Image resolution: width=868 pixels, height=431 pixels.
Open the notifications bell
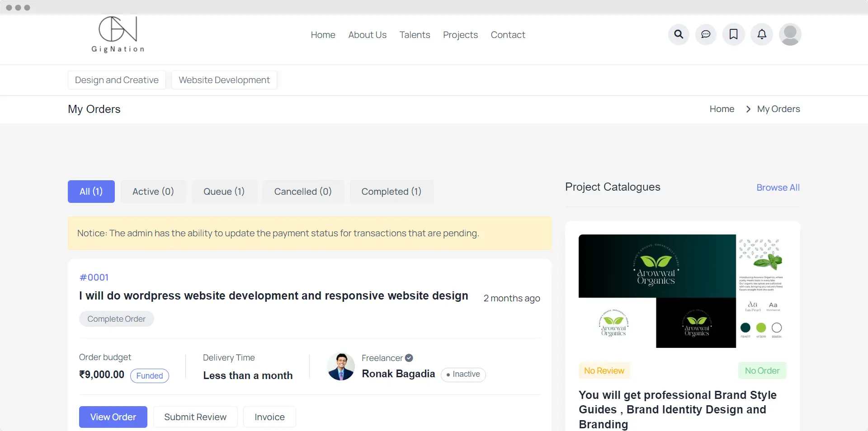(x=762, y=34)
